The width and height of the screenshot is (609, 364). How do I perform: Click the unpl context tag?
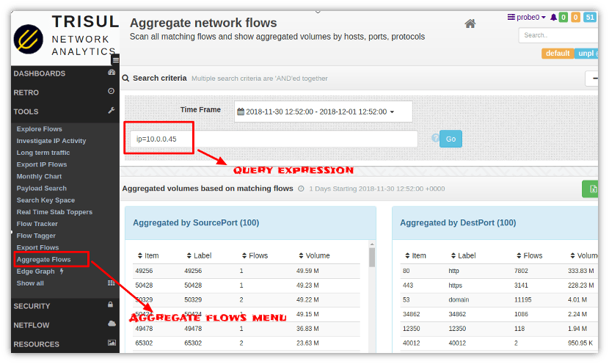pyautogui.click(x=586, y=54)
